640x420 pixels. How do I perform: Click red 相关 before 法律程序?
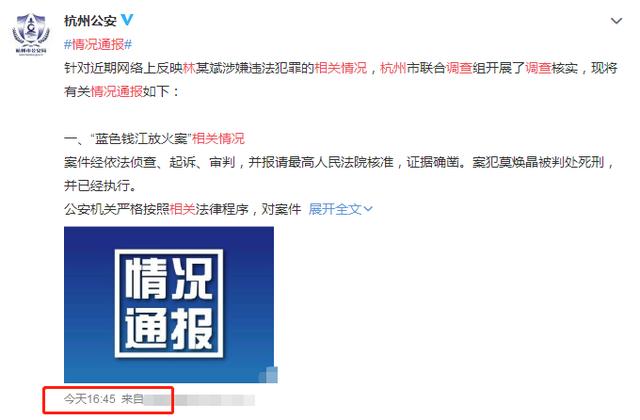click(x=183, y=209)
